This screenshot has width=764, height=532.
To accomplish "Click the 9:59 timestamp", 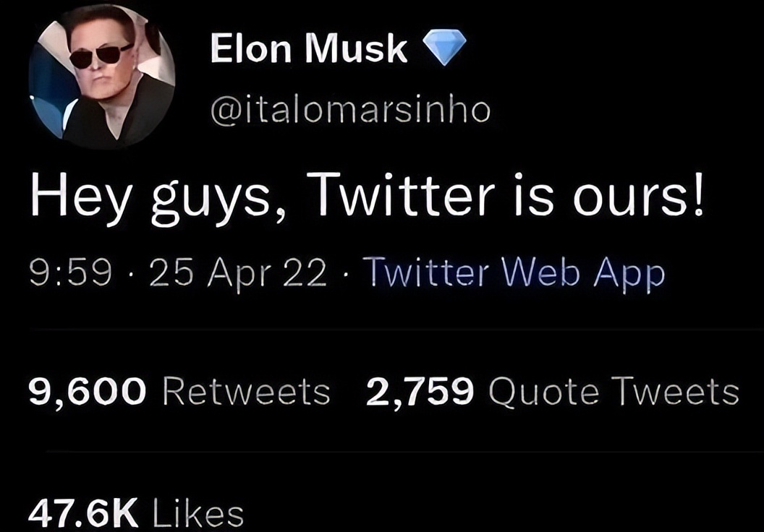I will coord(70,274).
